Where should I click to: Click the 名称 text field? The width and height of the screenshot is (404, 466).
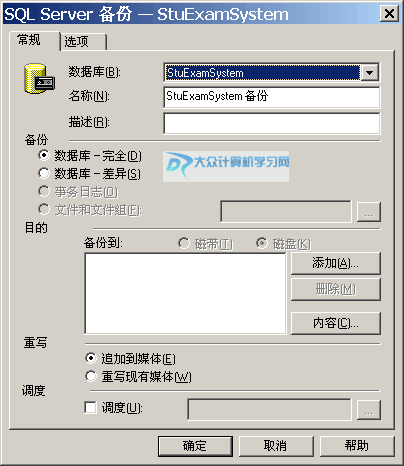tap(271, 97)
